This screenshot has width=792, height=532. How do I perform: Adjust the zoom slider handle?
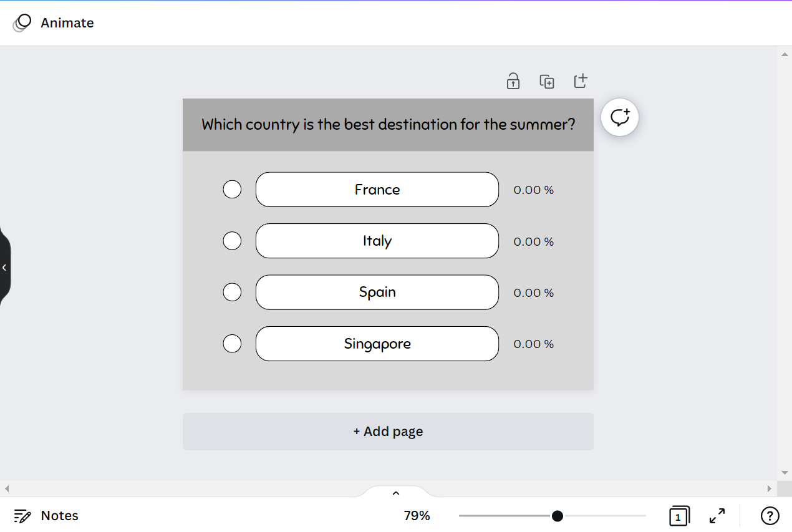pyautogui.click(x=558, y=516)
